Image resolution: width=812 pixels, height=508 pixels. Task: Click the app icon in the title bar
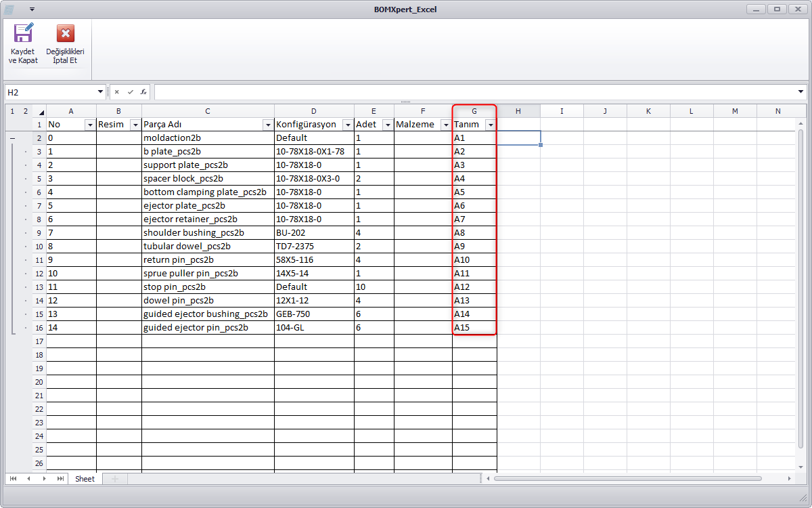click(9, 9)
